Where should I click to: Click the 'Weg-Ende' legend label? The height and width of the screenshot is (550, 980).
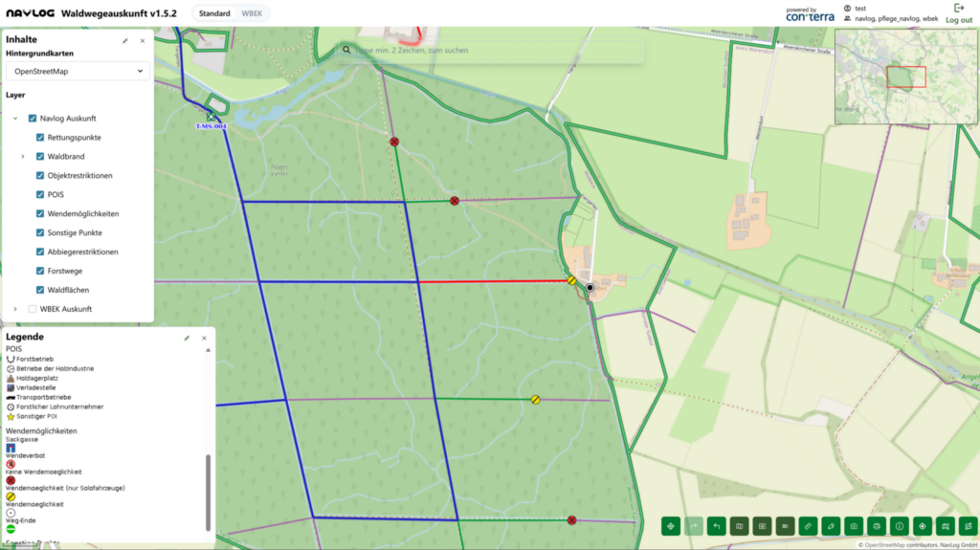pyautogui.click(x=21, y=520)
